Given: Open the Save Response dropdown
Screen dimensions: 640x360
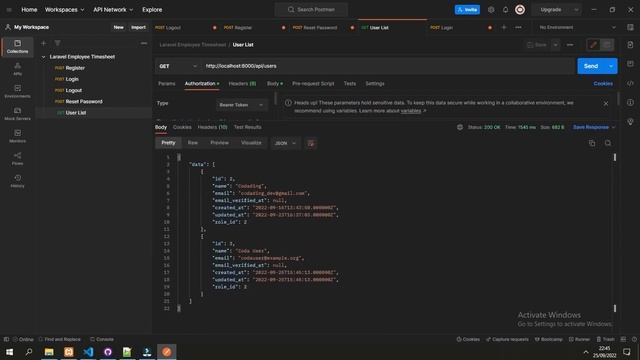Looking at the screenshot, I should 593,127.
